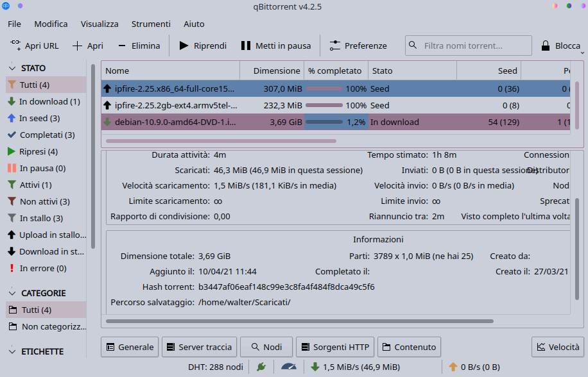Sort by % completato column header
The height and width of the screenshot is (377, 588).
[336, 71]
